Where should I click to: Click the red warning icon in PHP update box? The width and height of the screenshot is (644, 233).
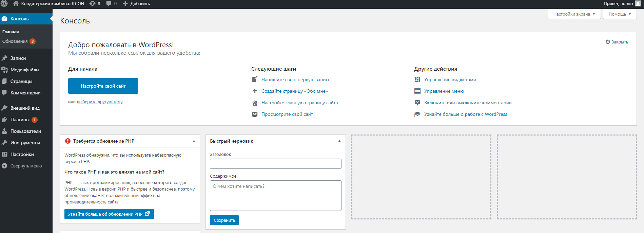coord(68,141)
